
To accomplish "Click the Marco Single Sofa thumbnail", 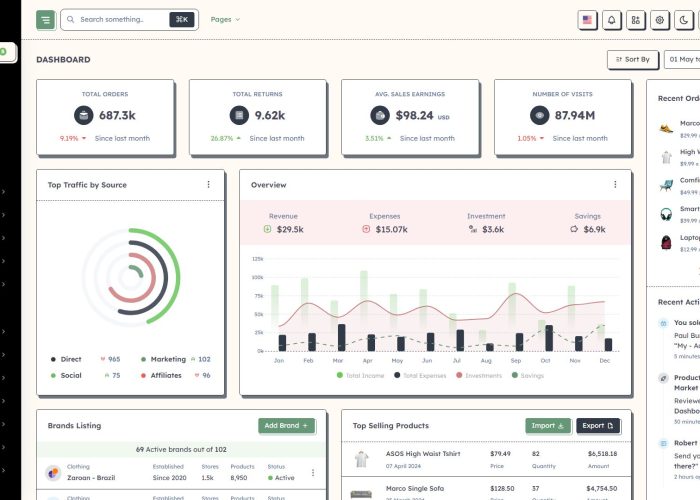I will [361, 493].
